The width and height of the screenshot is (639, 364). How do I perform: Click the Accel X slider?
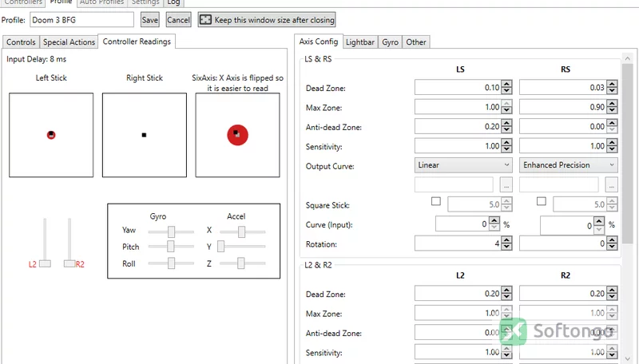point(243,231)
